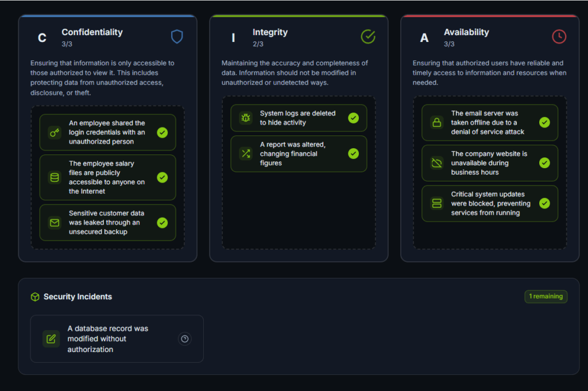Click the database icon on the salary files card
588x391 pixels.
click(x=55, y=177)
